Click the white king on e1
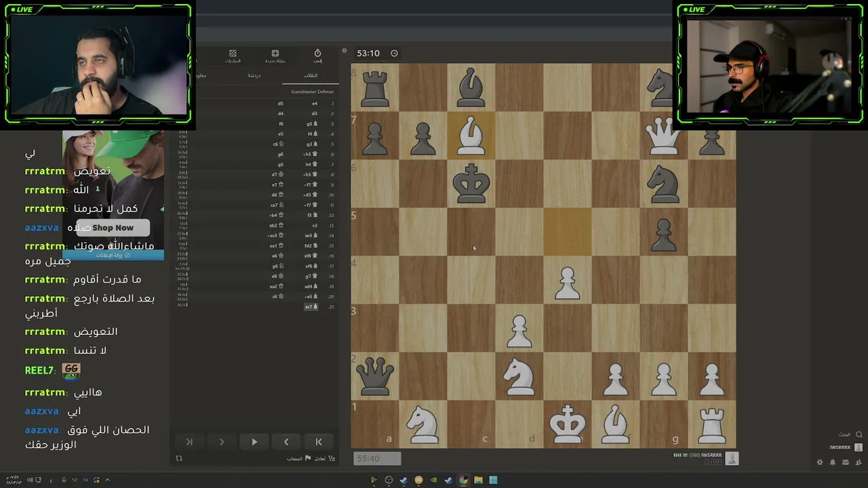 tap(568, 424)
